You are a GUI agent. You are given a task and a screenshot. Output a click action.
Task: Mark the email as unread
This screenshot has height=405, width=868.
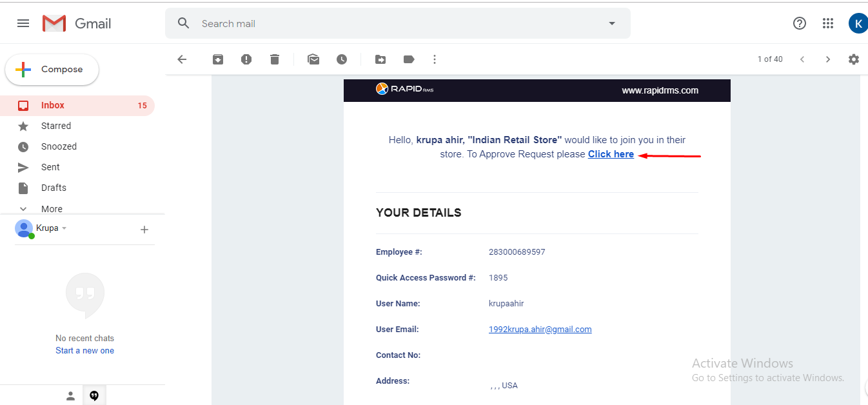tap(313, 59)
